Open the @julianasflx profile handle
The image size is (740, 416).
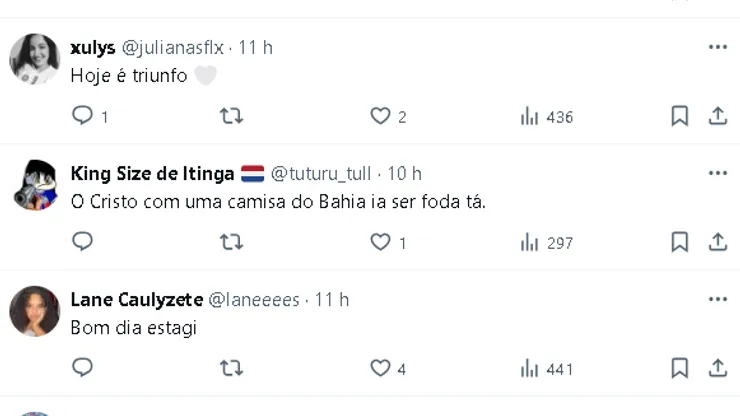(172, 48)
